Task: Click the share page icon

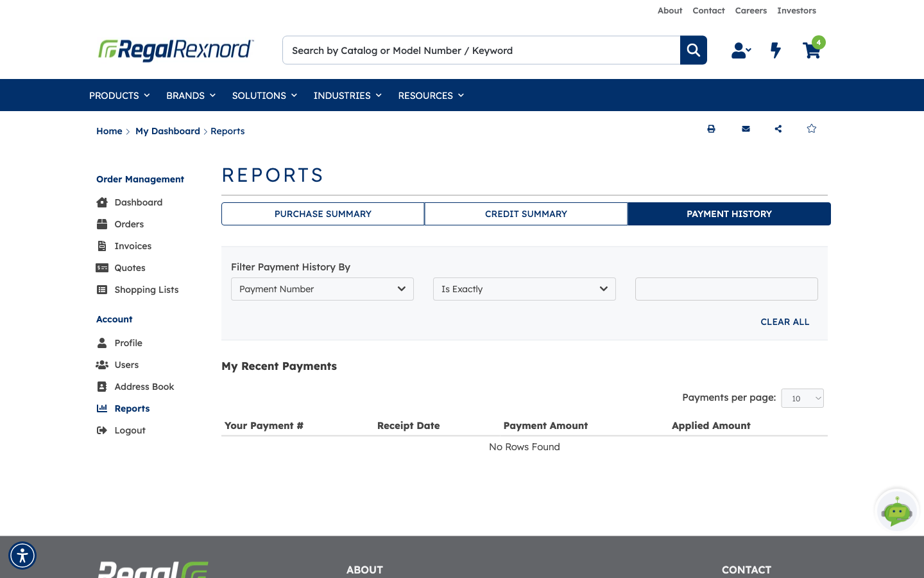Action: (778, 128)
